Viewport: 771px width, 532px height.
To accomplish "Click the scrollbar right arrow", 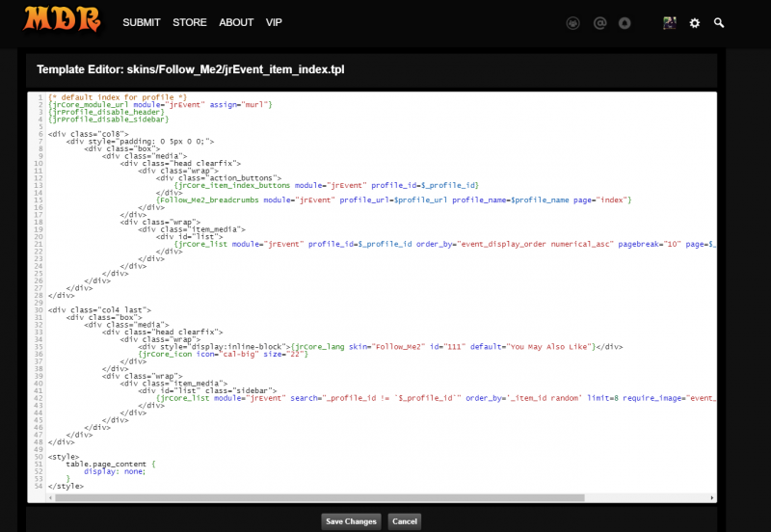I will (x=711, y=497).
